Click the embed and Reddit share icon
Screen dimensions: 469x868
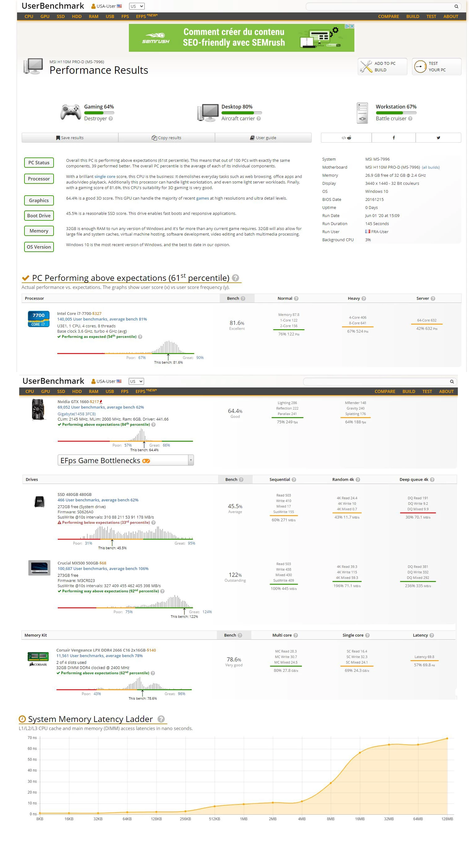346,137
